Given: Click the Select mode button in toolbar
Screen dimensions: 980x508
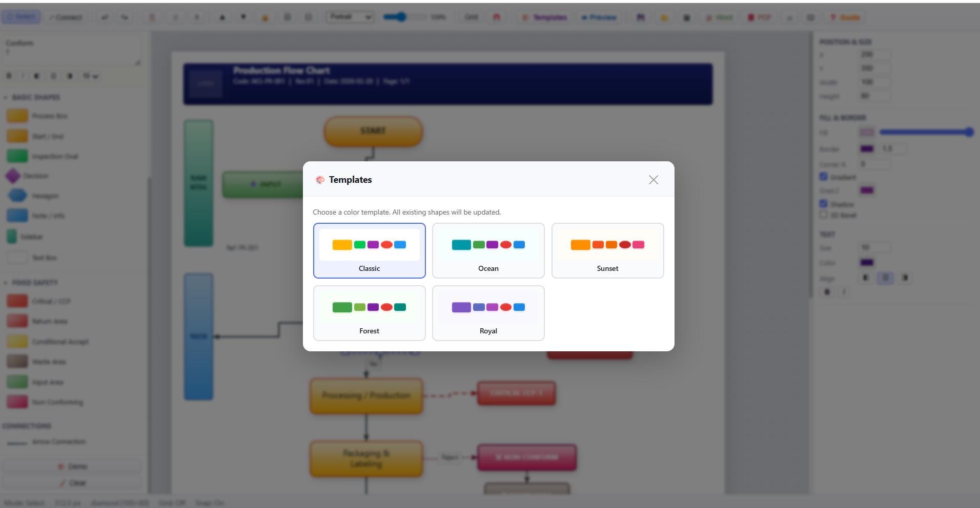Looking at the screenshot, I should pos(22,17).
